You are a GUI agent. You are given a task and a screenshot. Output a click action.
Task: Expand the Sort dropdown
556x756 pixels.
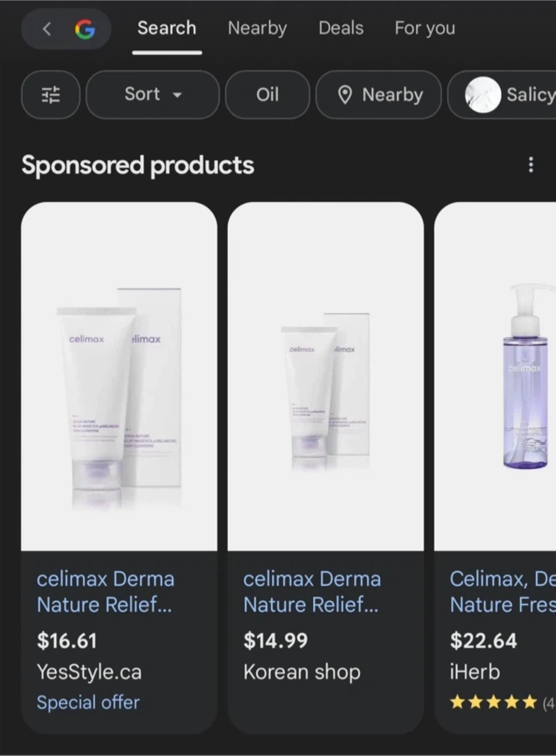pos(152,95)
